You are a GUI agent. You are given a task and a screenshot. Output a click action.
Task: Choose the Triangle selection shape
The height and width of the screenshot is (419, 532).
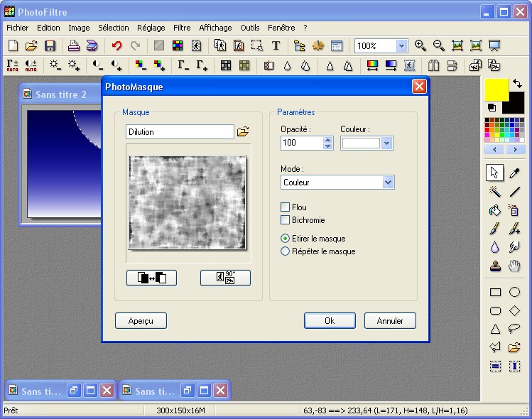[495, 328]
